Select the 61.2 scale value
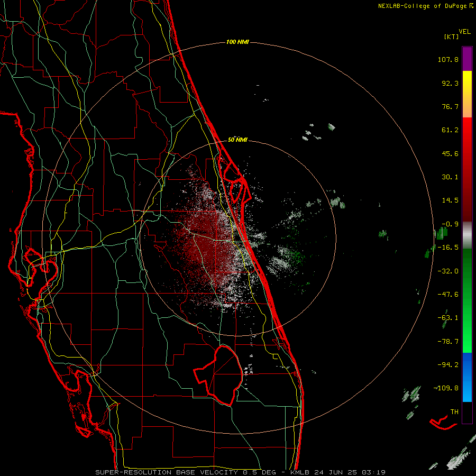Screen dimensions: 476x476 tap(450, 130)
